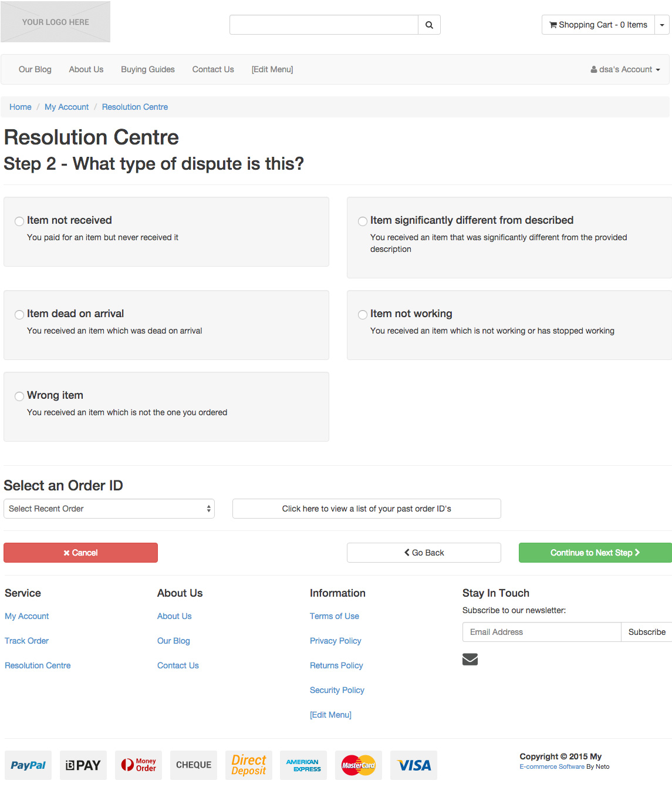Image resolution: width=672 pixels, height=787 pixels.
Task: Click the red Cancel button
Action: [x=80, y=553]
